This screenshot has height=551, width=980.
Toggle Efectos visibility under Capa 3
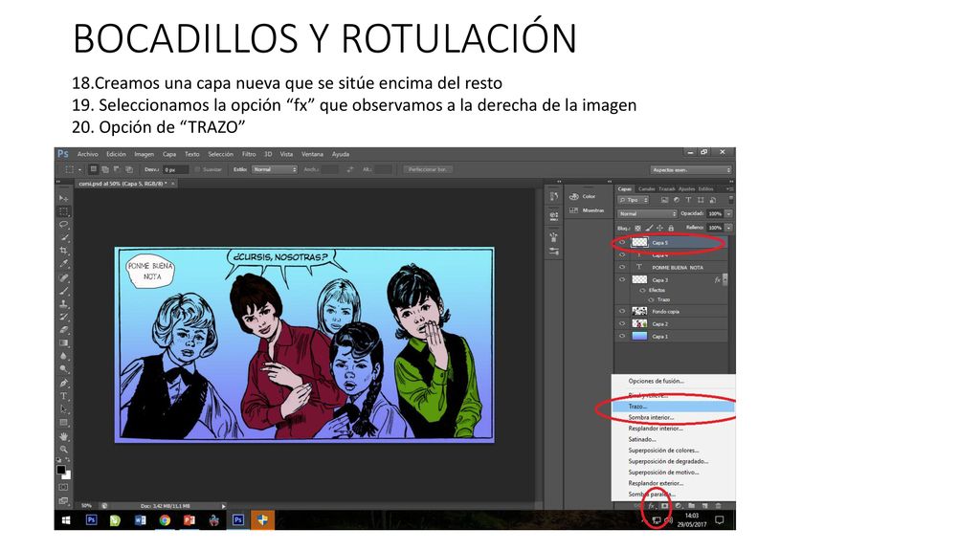click(642, 291)
